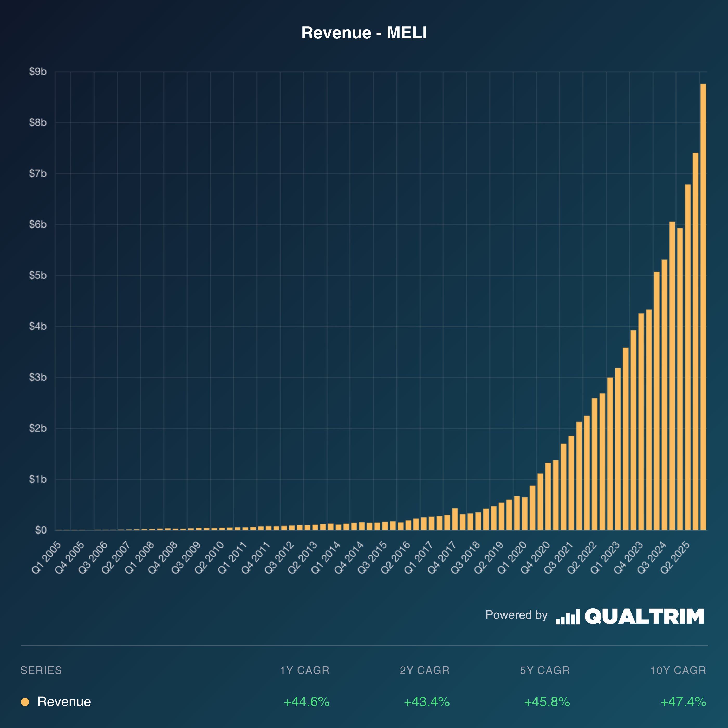Click the Q1 2005 x-axis label
This screenshot has width=728, height=728.
[47, 557]
